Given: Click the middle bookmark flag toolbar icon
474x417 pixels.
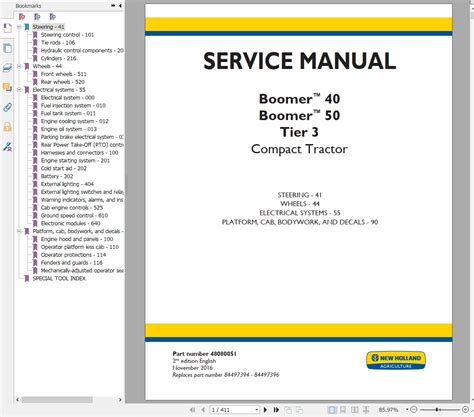Looking at the screenshot, I should [37, 17].
